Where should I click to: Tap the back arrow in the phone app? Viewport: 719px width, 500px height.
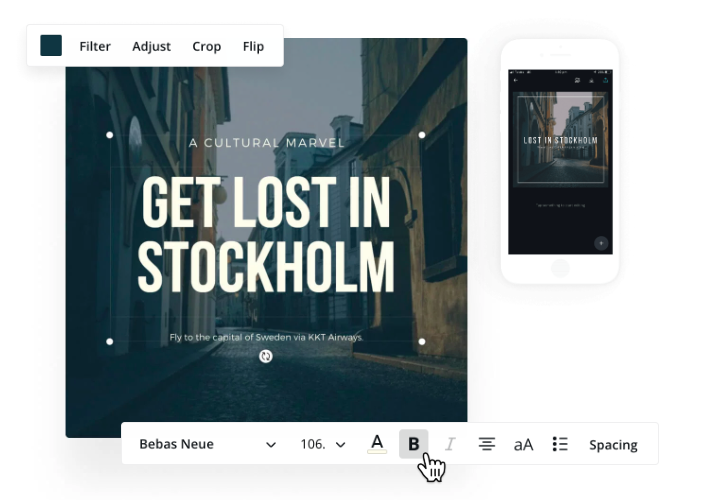click(x=516, y=80)
